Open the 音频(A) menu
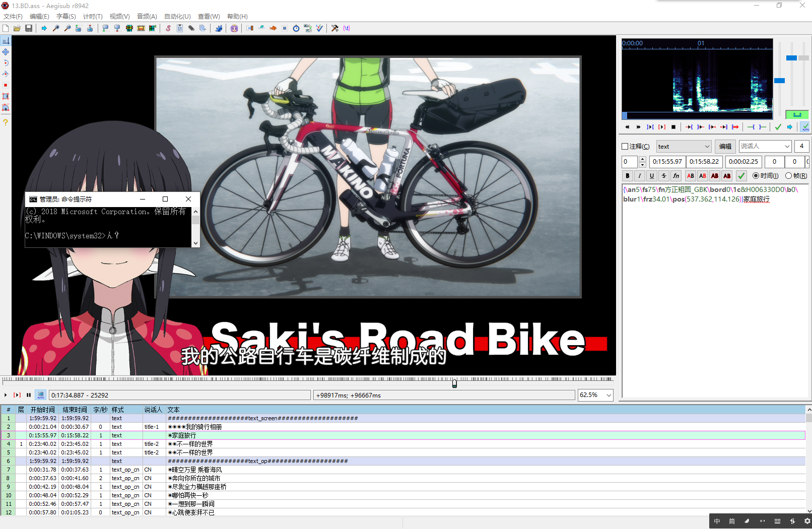This screenshot has width=812, height=529. coord(147,17)
